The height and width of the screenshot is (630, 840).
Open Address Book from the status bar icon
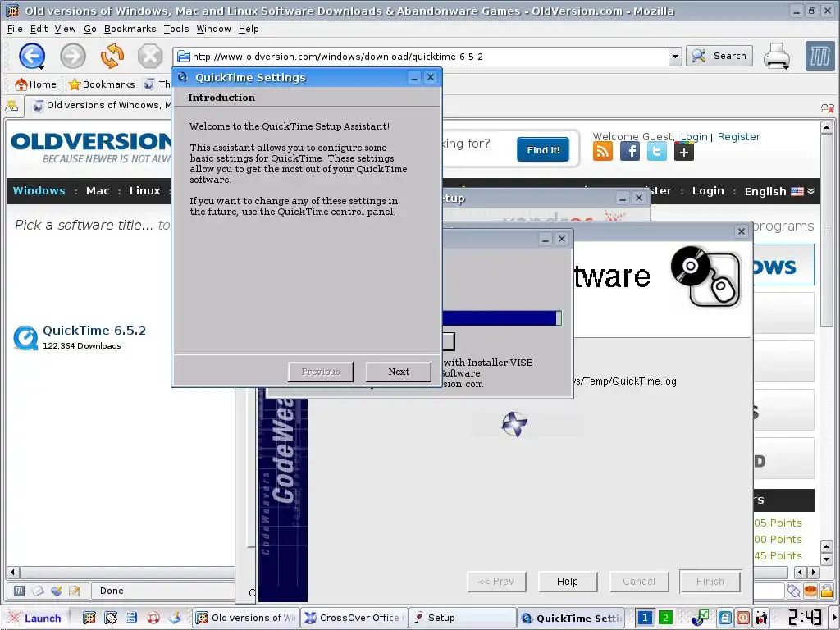(74, 591)
